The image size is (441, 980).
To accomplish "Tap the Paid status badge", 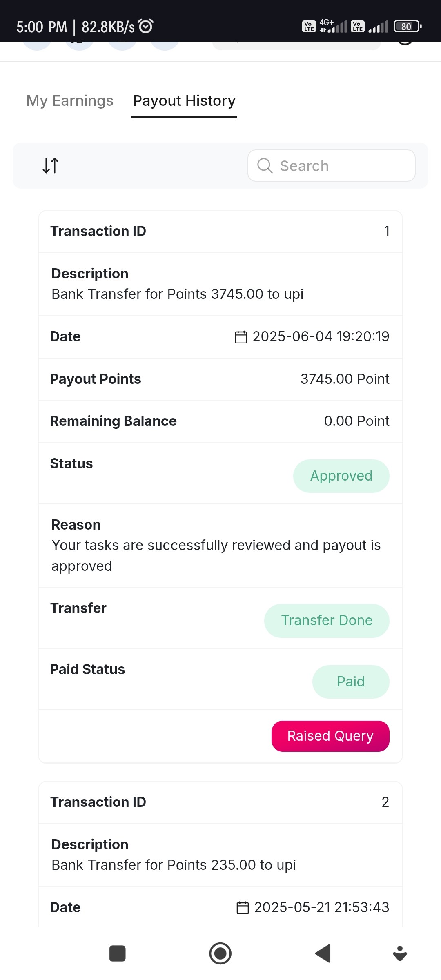I will tap(351, 682).
